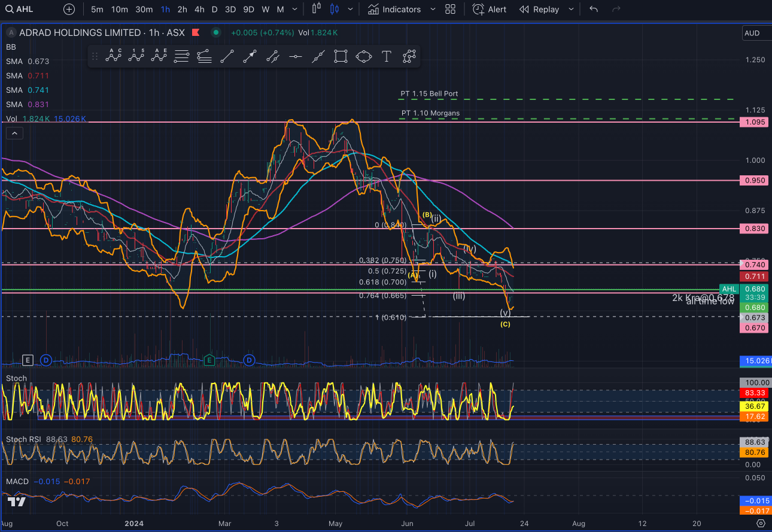The height and width of the screenshot is (532, 772).
Task: Select the 1h timeframe
Action: pos(166,9)
